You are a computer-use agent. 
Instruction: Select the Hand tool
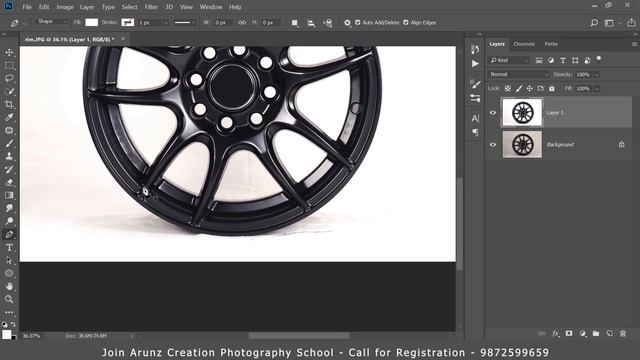click(x=9, y=286)
